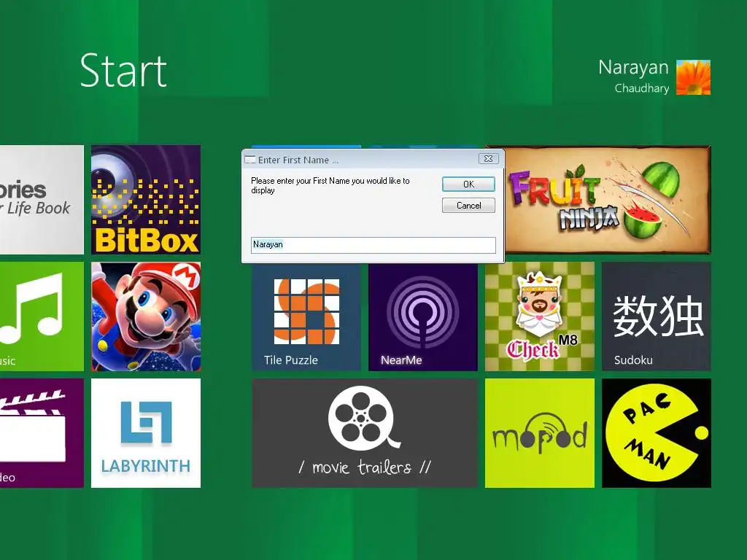The width and height of the screenshot is (747, 560).
Task: Open the Video tile with clapperboard
Action: pyautogui.click(x=42, y=433)
